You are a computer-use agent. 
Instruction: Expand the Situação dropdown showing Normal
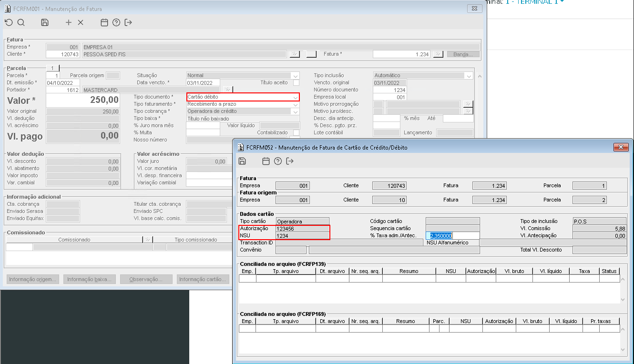click(x=296, y=75)
